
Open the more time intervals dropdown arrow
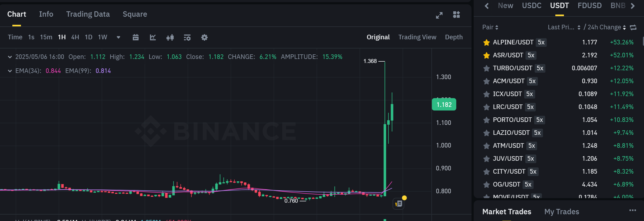[x=118, y=37]
